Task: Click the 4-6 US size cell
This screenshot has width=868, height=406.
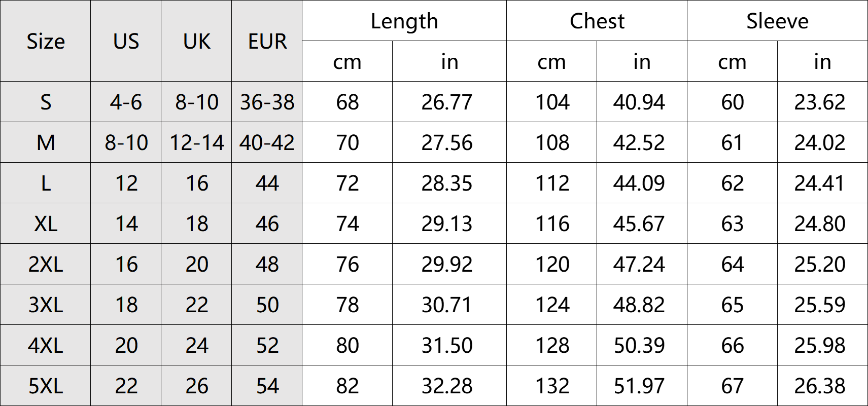Action: coord(126,102)
